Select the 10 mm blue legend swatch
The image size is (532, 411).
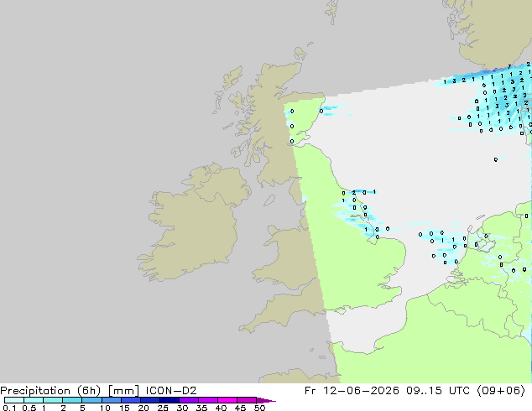(112, 400)
